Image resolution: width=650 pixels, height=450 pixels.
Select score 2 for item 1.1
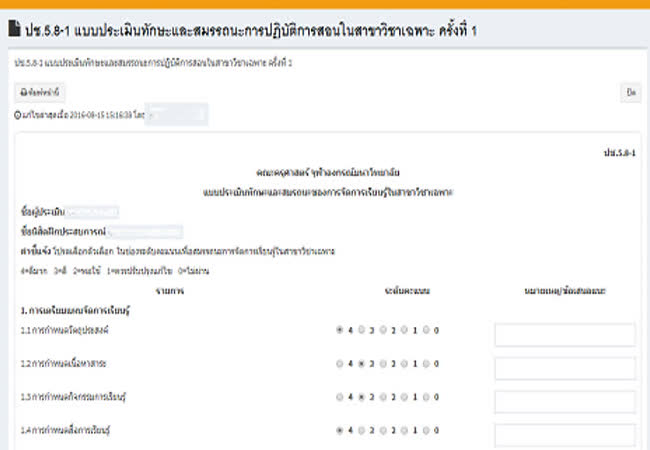(x=383, y=329)
